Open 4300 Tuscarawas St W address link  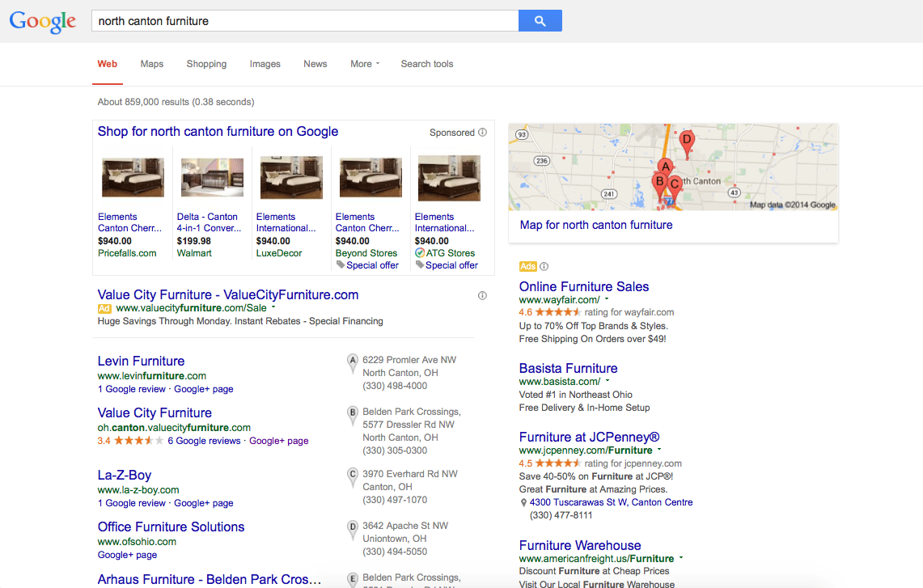tap(611, 502)
